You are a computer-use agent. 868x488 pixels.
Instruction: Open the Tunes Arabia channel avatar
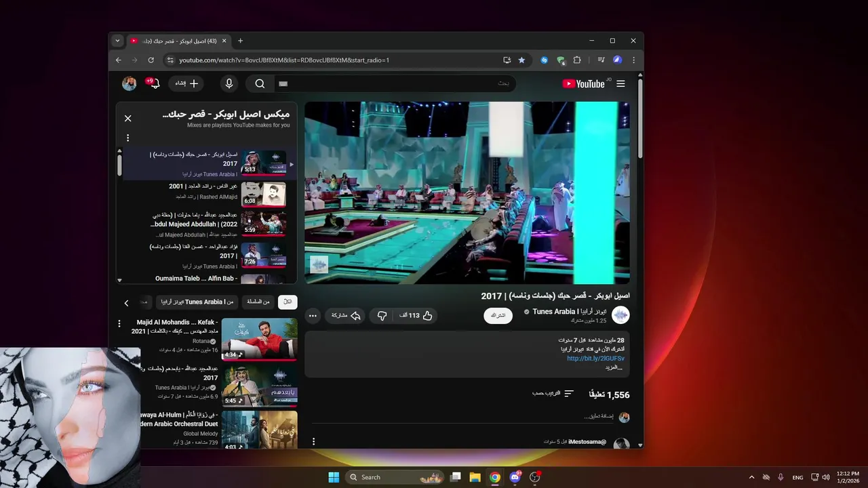point(620,315)
